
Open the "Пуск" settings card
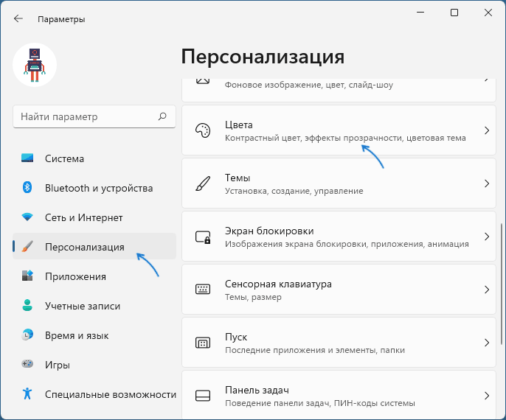[339, 343]
